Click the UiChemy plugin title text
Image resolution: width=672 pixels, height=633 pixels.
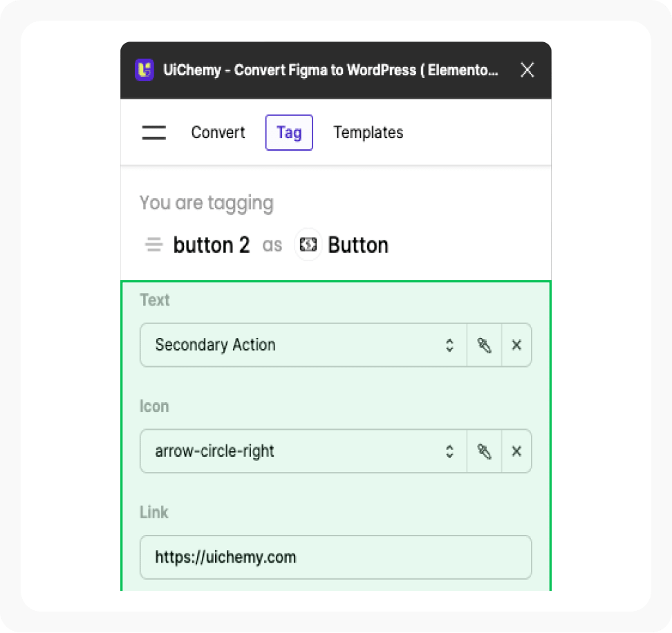tap(331, 70)
